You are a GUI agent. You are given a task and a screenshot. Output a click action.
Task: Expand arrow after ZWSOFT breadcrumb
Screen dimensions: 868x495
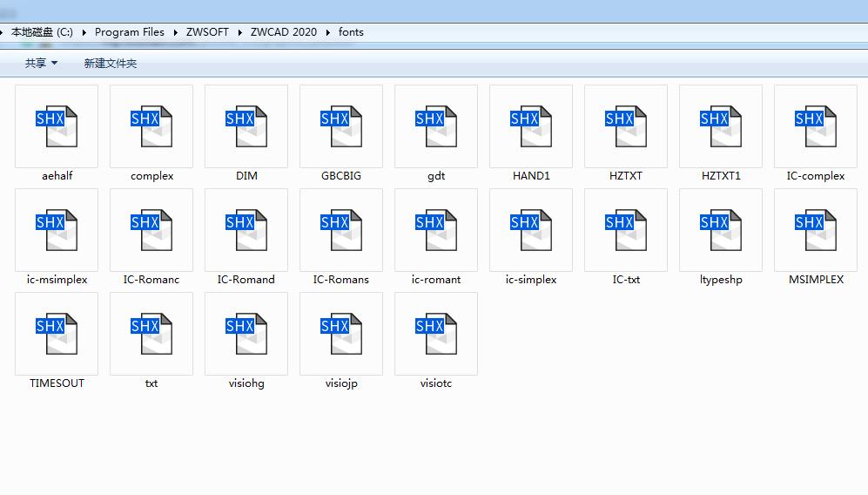click(240, 33)
